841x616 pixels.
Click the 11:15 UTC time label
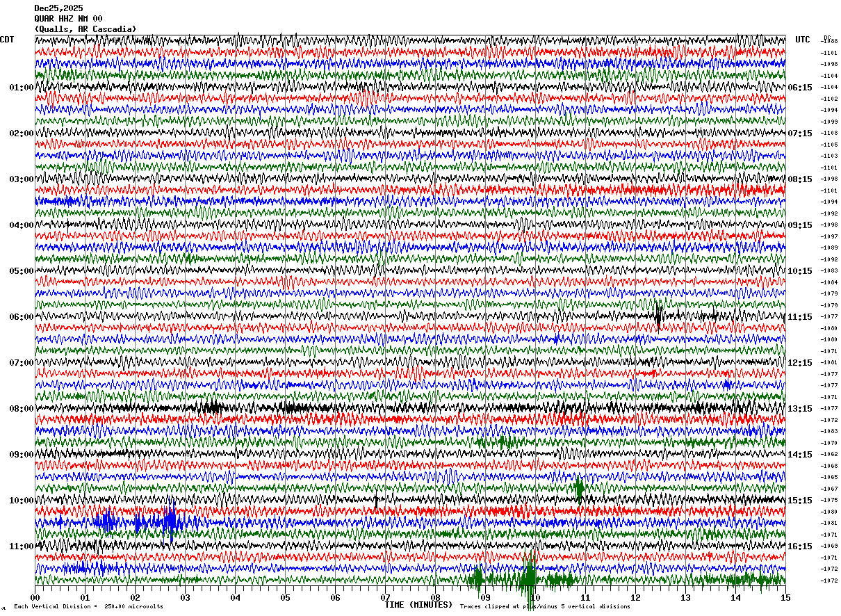click(x=800, y=317)
